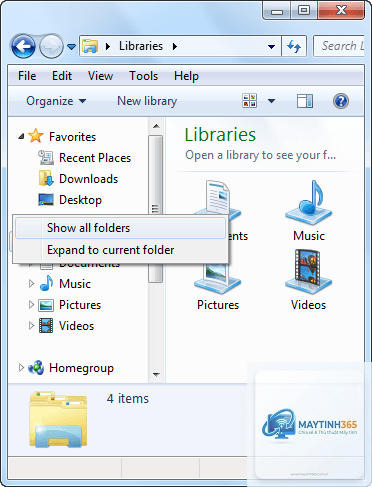Click Downloads folder icon in navigation pane

pyautogui.click(x=46, y=178)
